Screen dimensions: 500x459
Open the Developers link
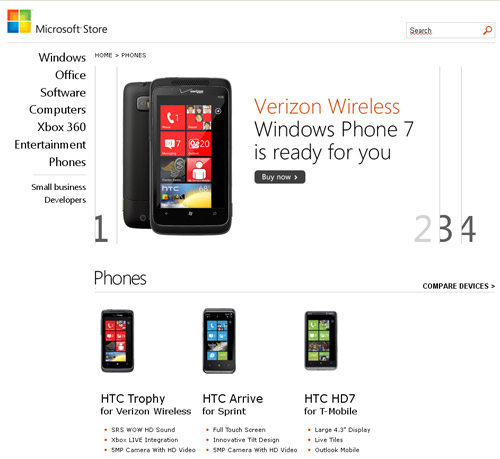(65, 200)
